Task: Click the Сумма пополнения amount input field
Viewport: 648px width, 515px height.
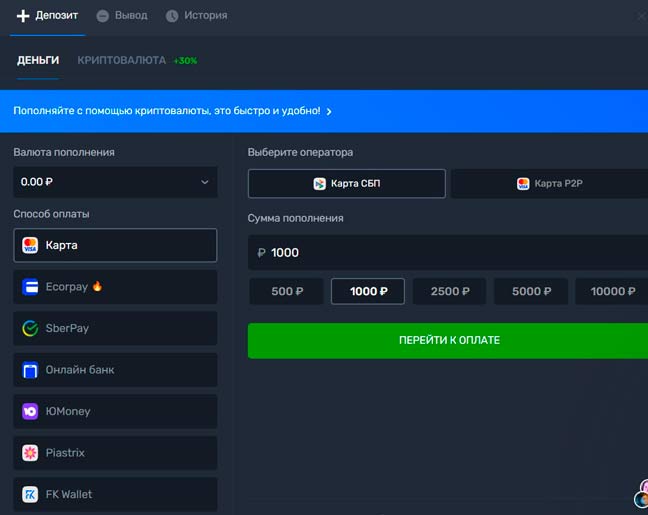Action: pyautogui.click(x=450, y=252)
